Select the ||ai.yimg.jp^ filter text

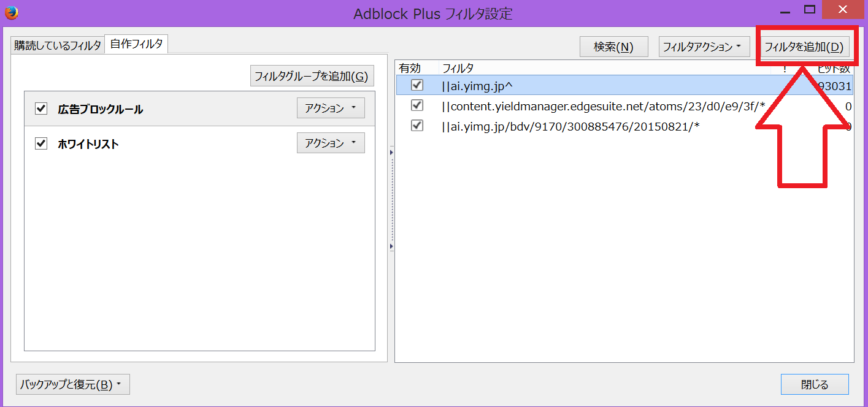[477, 86]
